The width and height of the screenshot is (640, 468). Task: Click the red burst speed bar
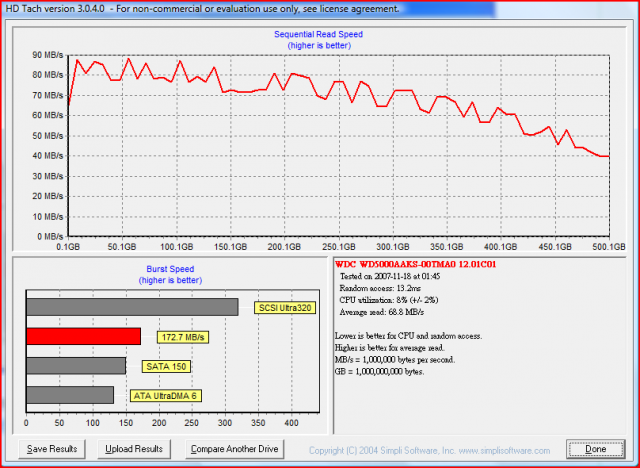point(84,336)
